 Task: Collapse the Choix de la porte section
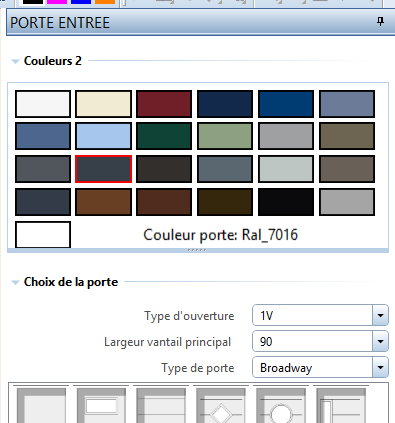pyautogui.click(x=15, y=282)
